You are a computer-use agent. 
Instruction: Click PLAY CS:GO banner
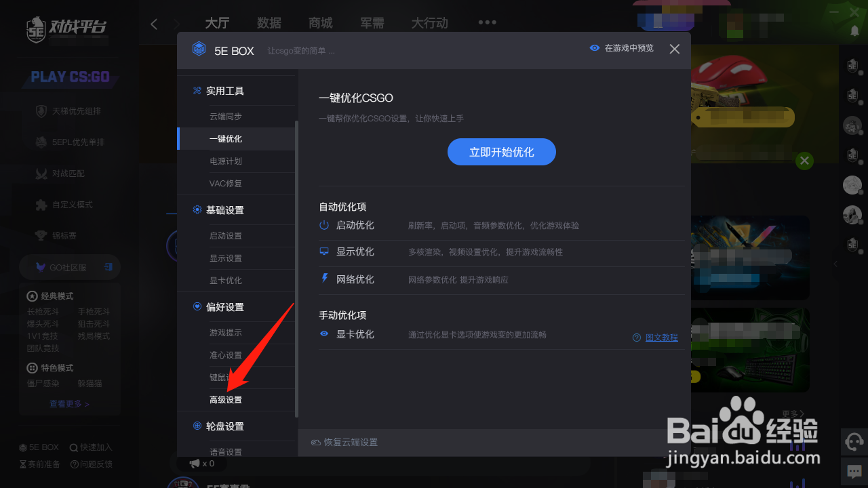coord(71,77)
